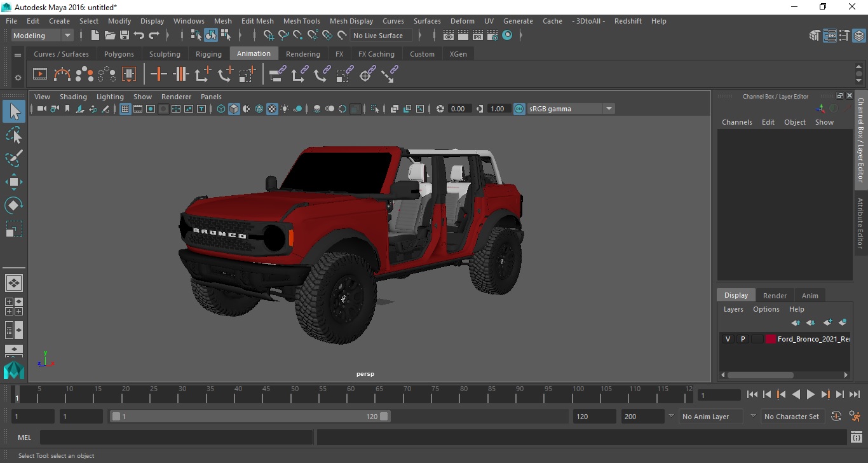Click the undo arrow icon
This screenshot has height=463, width=868.
139,35
